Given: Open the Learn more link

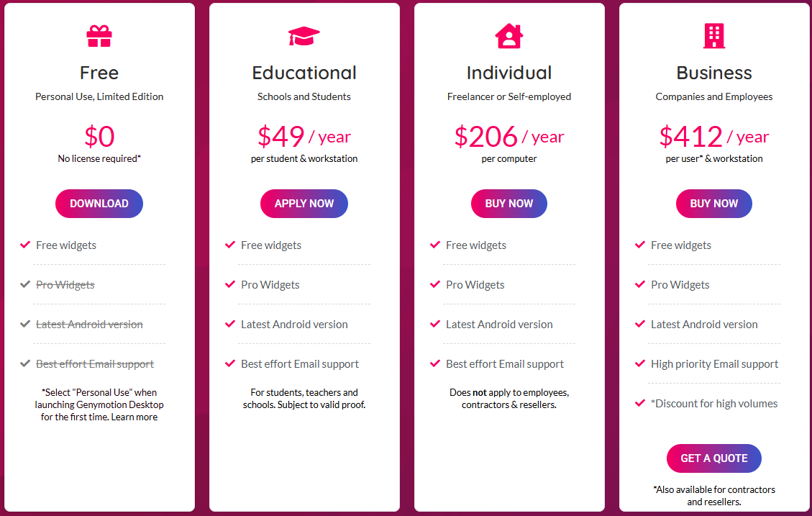Looking at the screenshot, I should point(134,417).
